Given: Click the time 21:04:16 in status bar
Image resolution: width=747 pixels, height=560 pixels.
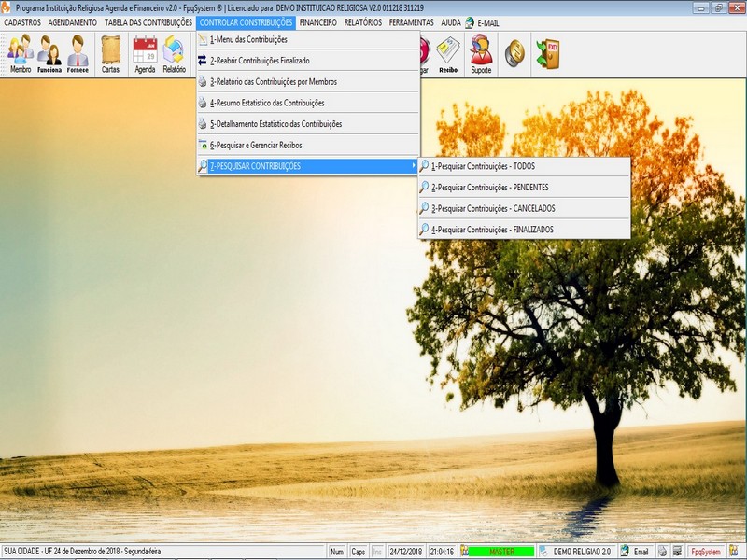Looking at the screenshot, I should pos(442,552).
